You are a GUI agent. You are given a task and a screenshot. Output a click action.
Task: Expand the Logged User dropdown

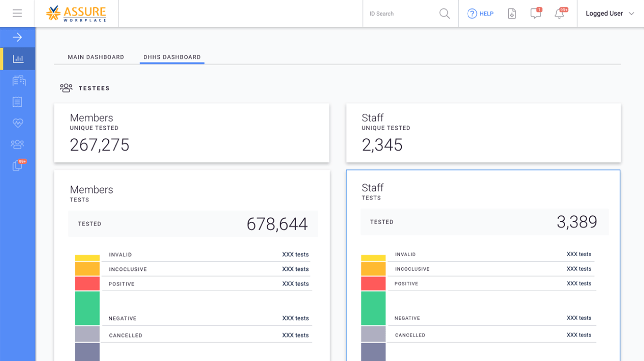point(610,14)
